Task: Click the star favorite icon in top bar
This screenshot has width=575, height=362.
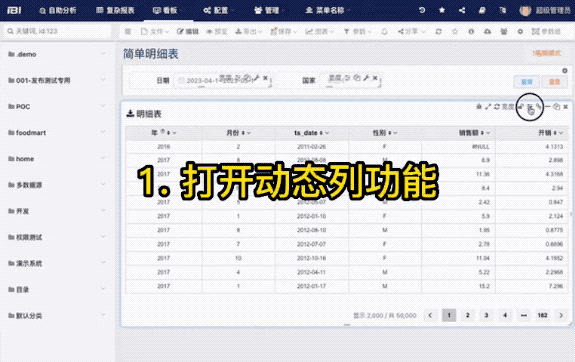Action: 442,10
